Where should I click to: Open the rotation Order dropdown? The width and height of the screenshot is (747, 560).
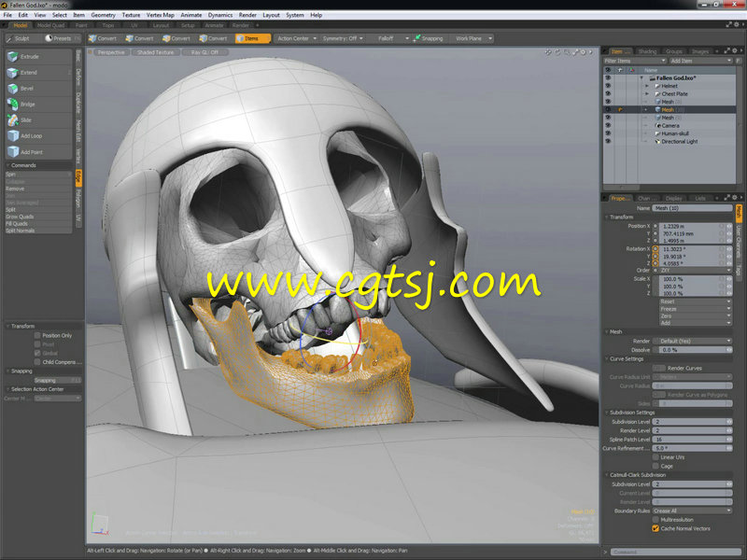(695, 270)
